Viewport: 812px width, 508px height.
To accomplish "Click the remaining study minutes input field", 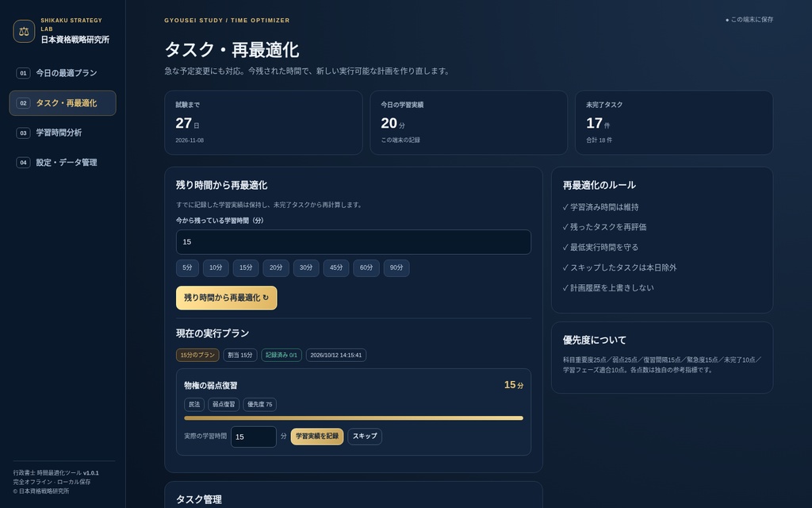I will [x=353, y=242].
